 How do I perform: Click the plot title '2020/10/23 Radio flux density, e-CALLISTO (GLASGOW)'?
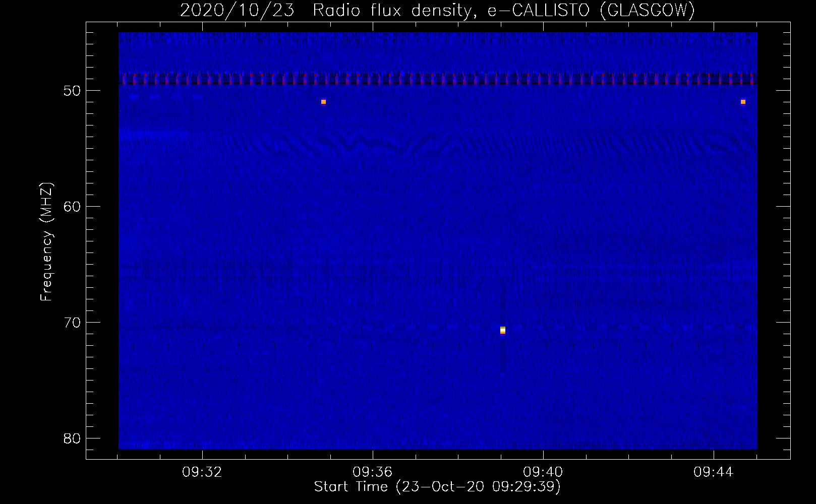click(x=437, y=10)
